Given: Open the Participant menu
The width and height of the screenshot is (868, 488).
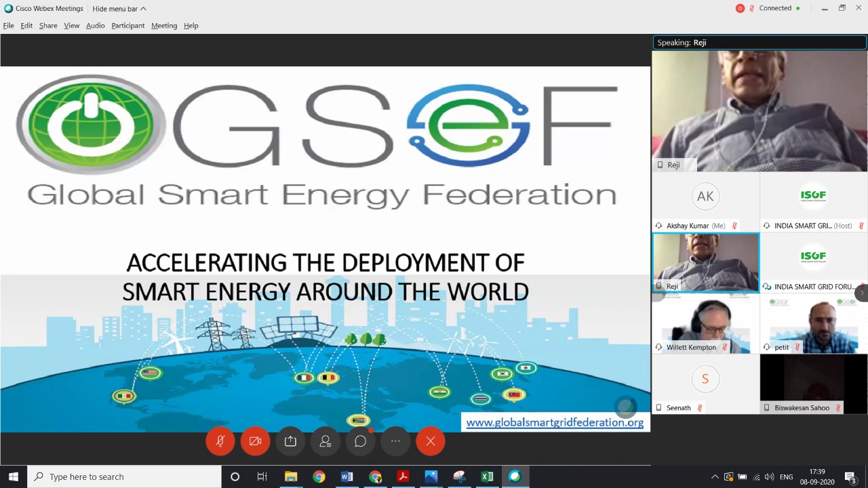Looking at the screenshot, I should pyautogui.click(x=128, y=26).
